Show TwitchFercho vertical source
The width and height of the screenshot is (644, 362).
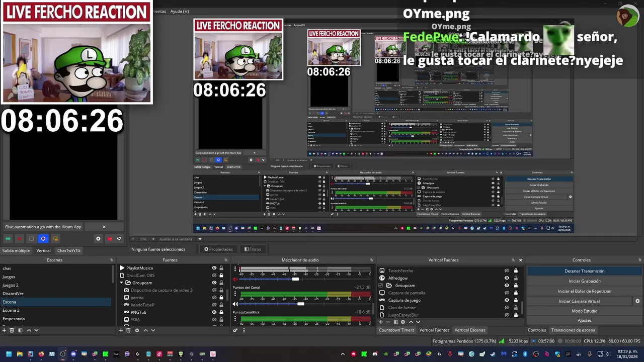pos(507,270)
